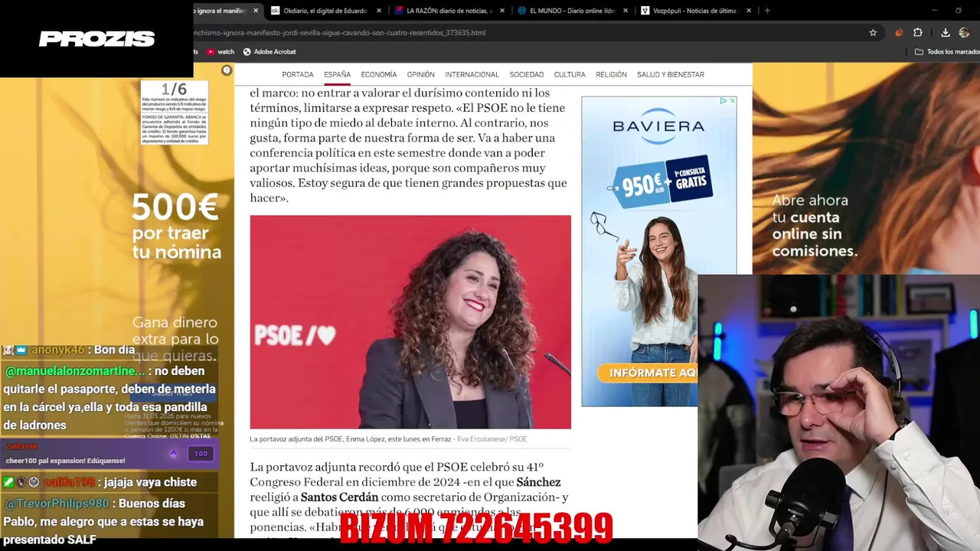Image resolution: width=980 pixels, height=551 pixels.
Task: Open the Enma López PSOE photo
Action: pyautogui.click(x=410, y=322)
